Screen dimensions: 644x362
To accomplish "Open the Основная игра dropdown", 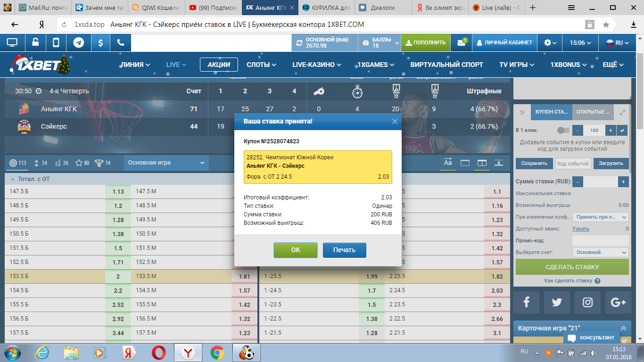I will point(166,163).
